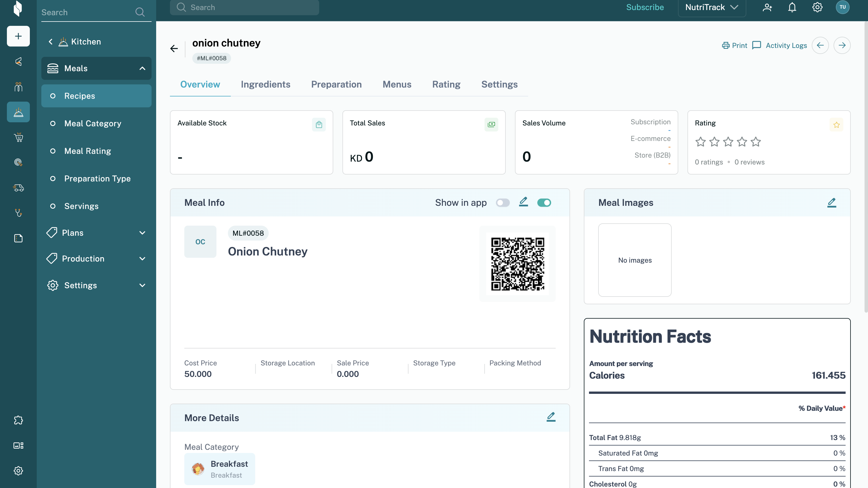
Task: Click the Rating card star icon
Action: point(836,125)
